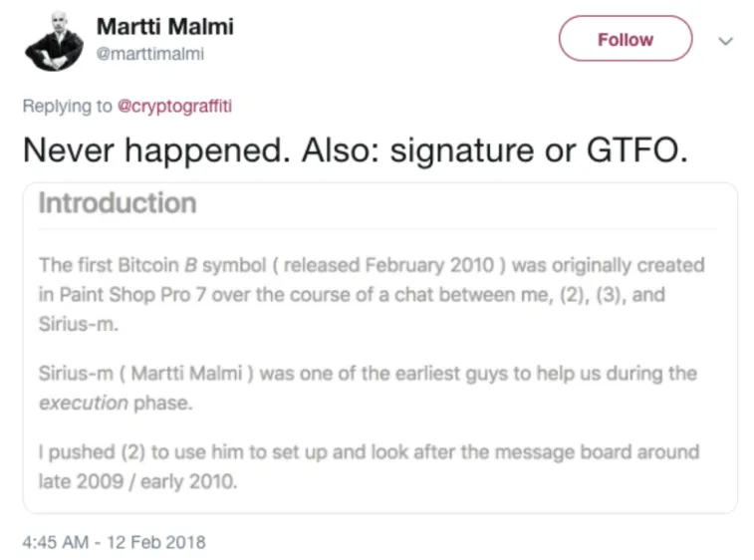Click Martti Malmi's profile avatar
This screenshot has width=754, height=560.
pos(53,42)
